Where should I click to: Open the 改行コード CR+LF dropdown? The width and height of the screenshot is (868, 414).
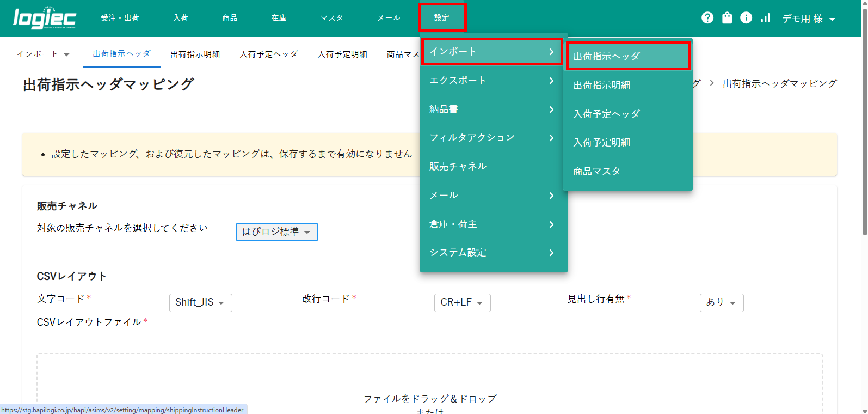click(x=462, y=303)
